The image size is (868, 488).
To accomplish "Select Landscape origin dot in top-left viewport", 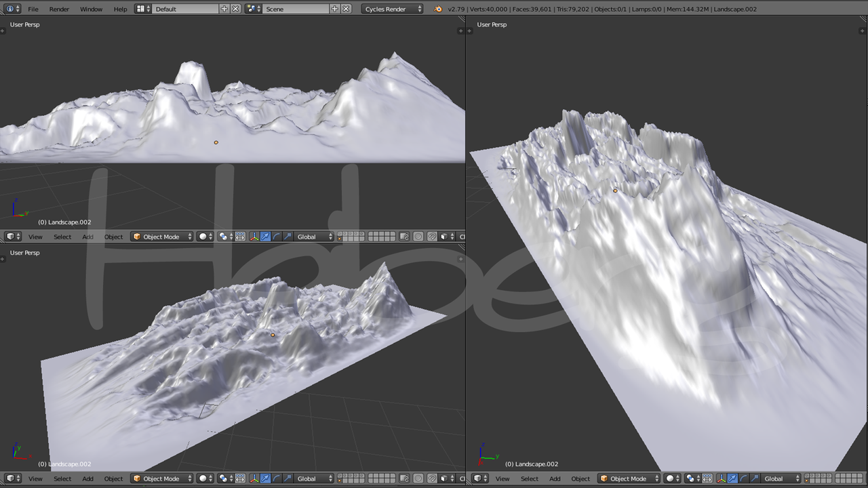I will pyautogui.click(x=216, y=142).
